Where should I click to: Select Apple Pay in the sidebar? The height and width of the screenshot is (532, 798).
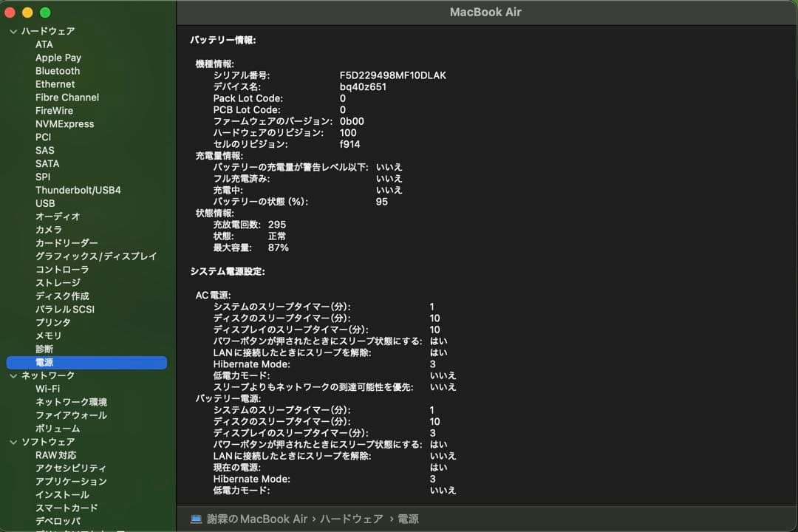pyautogui.click(x=58, y=57)
